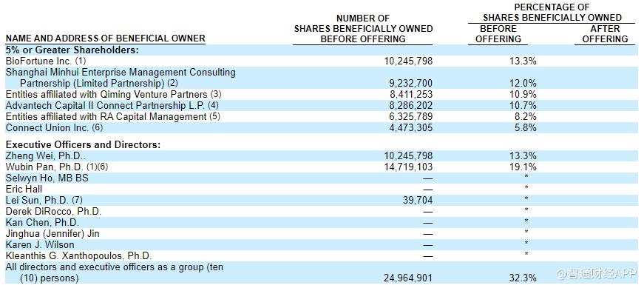Image resolution: width=644 pixels, height=288 pixels.
Task: Click the 10,245,798 shares in BioFortune row
Action: click(408, 61)
